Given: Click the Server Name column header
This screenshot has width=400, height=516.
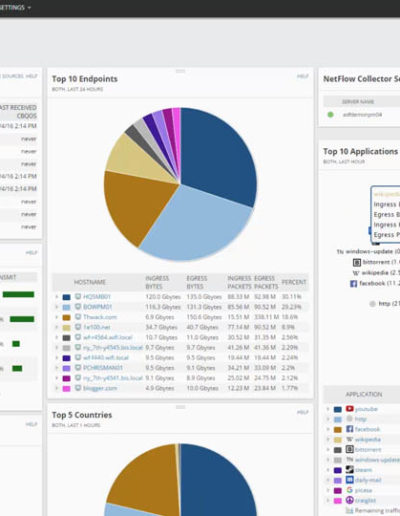Looking at the screenshot, I should click(x=358, y=101).
